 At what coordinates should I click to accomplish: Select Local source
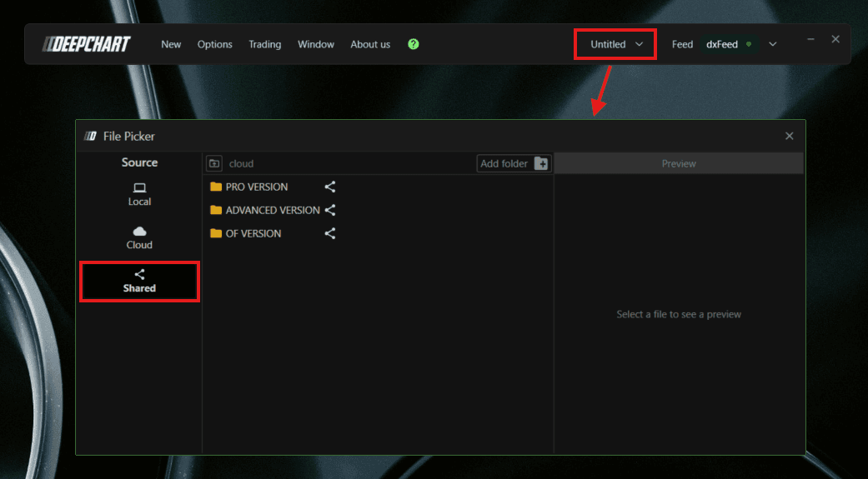coord(139,195)
